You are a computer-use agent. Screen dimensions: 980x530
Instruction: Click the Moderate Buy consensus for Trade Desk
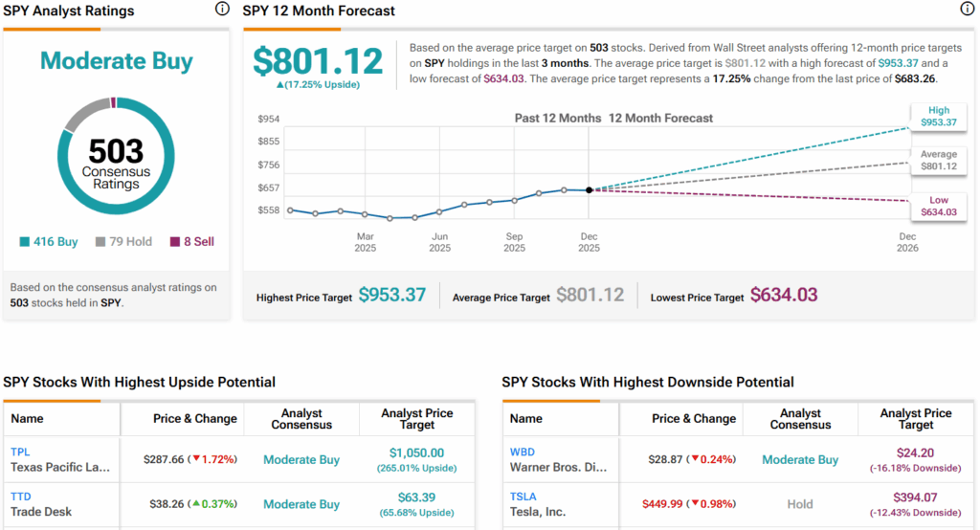(301, 504)
